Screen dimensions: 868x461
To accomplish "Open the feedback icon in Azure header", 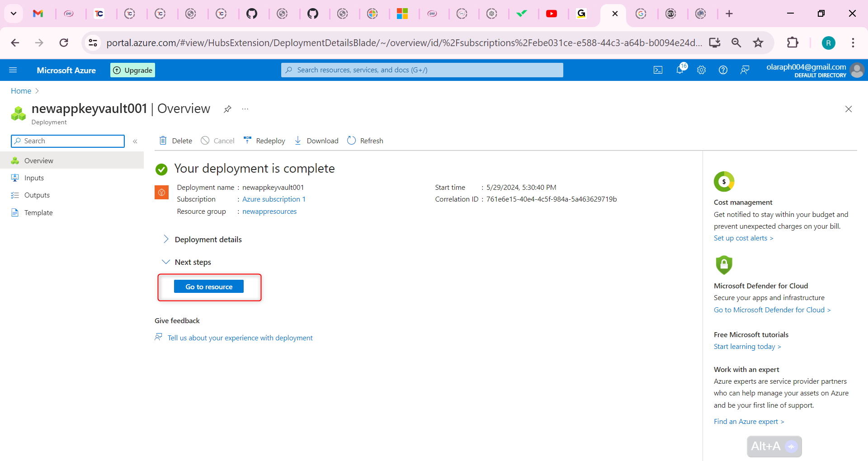I will click(745, 70).
